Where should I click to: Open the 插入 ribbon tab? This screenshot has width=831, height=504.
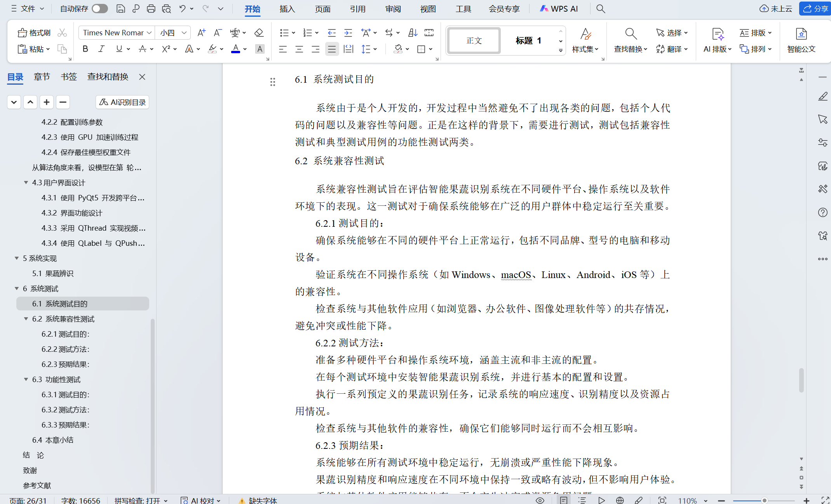pos(287,9)
